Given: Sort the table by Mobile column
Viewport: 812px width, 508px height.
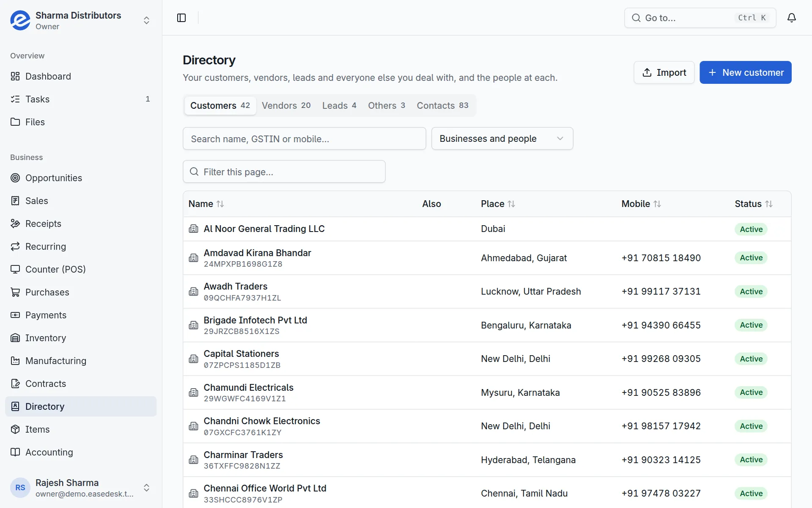Looking at the screenshot, I should point(641,204).
